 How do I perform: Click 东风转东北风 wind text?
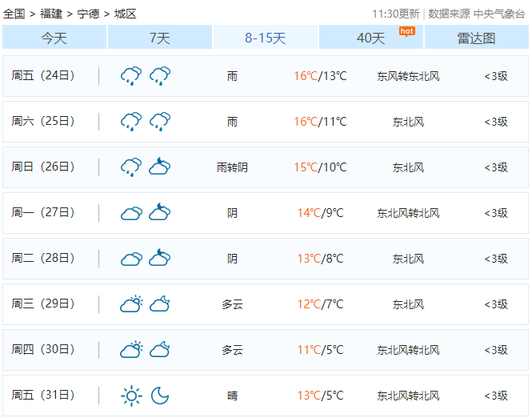coord(408,76)
